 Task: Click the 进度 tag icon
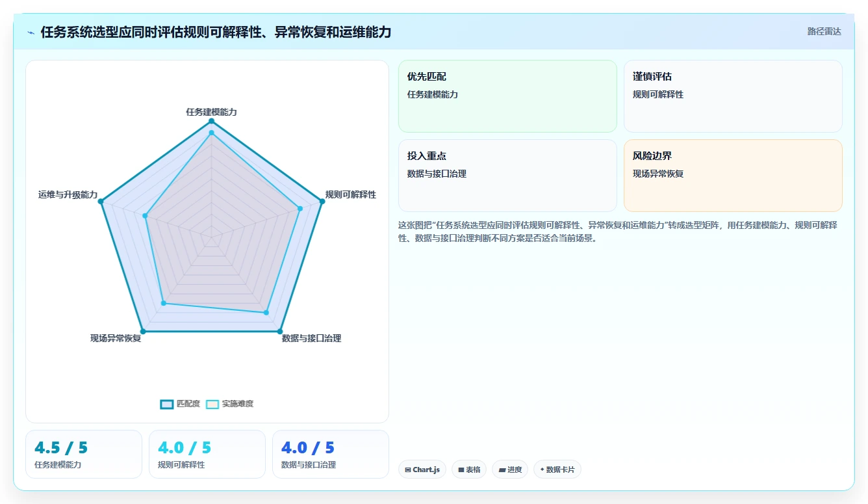point(502,470)
